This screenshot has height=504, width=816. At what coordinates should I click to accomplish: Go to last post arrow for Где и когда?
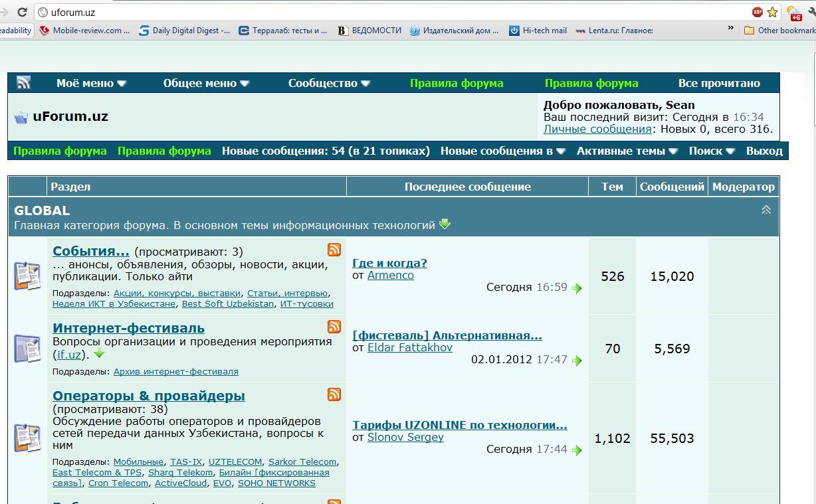click(577, 288)
